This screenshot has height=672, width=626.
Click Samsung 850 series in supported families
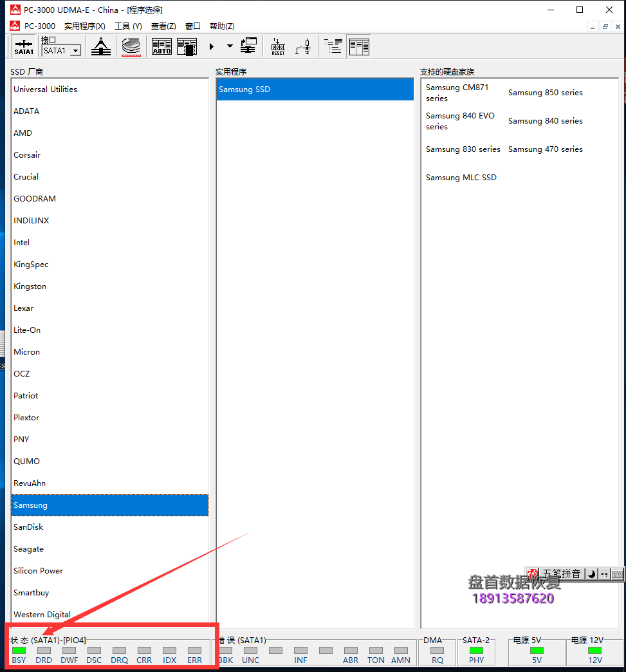point(545,93)
